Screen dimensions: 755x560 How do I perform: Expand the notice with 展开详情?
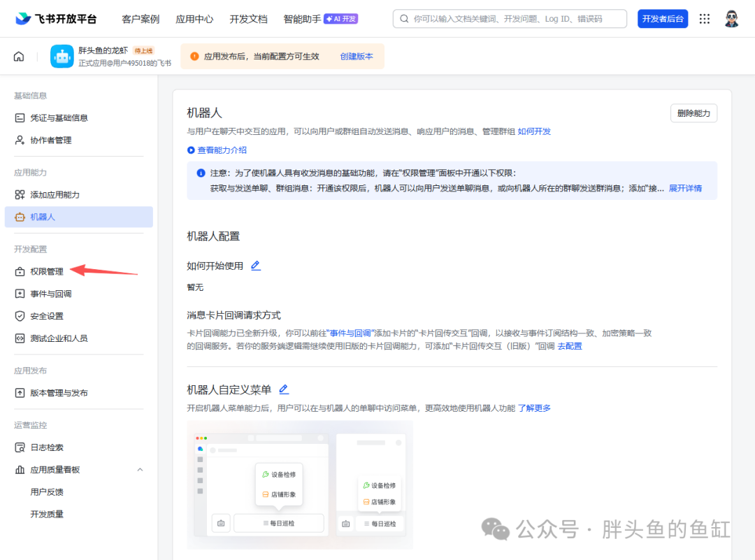(x=685, y=188)
